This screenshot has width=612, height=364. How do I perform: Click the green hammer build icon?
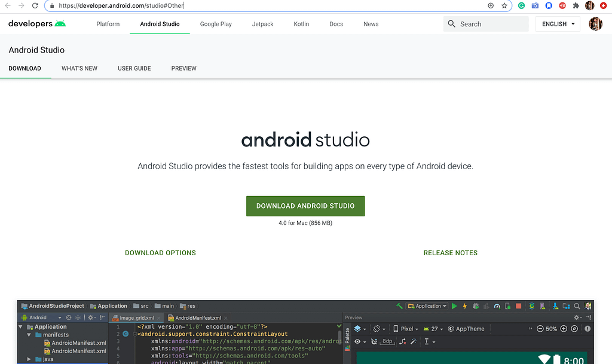tap(399, 306)
